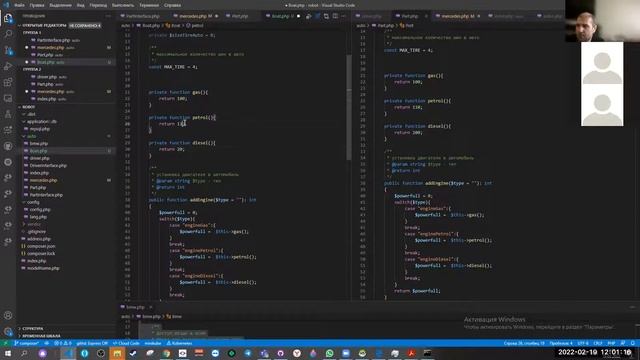Open the Search view in activity bar
Viewport: 640px width, 360px height.
pyautogui.click(x=8, y=34)
